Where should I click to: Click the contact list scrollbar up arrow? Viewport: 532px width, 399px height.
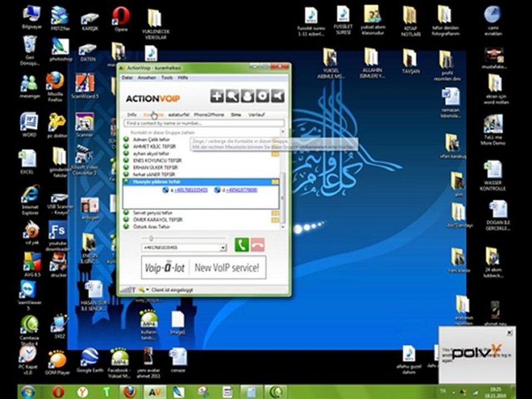click(x=283, y=132)
